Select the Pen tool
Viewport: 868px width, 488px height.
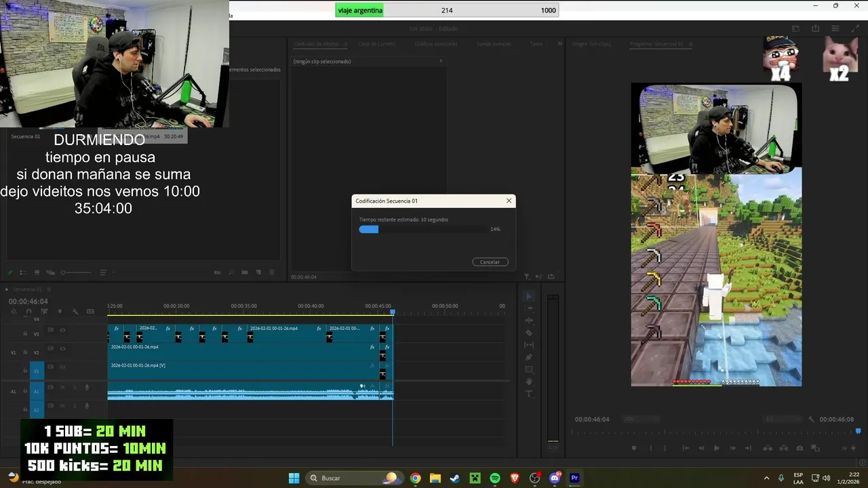click(x=529, y=357)
